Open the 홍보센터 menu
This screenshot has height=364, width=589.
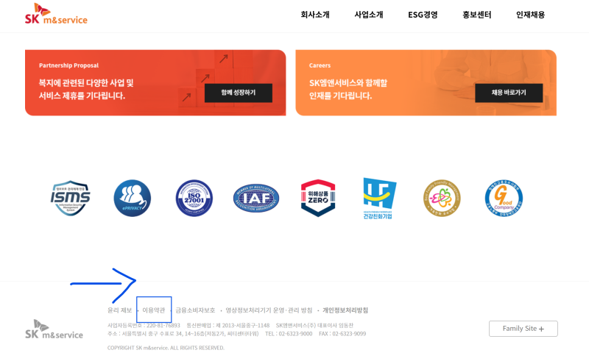[476, 15]
